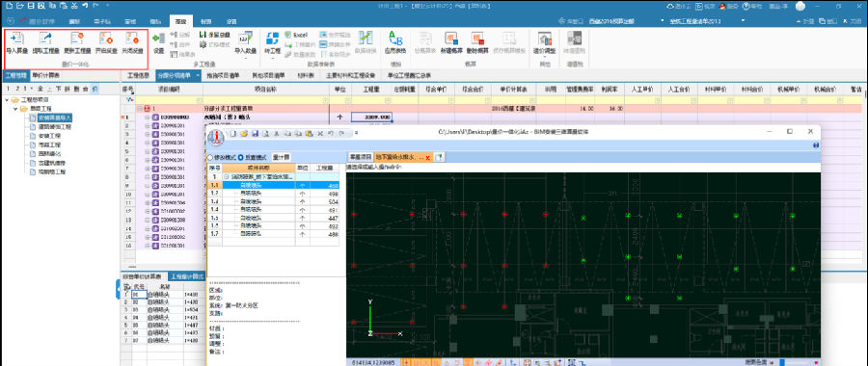Click the 更新工程量 update quantities icon
This screenshot has width=868, height=366.
point(77,39)
